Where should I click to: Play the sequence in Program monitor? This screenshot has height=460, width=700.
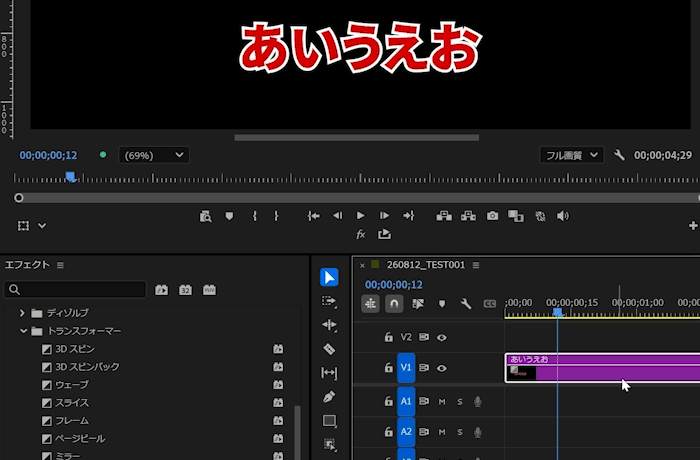pyautogui.click(x=360, y=216)
